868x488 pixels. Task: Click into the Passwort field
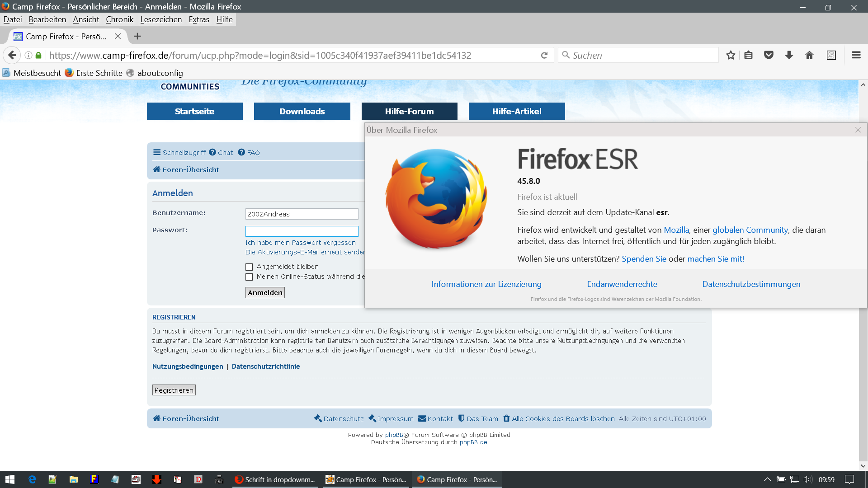302,231
